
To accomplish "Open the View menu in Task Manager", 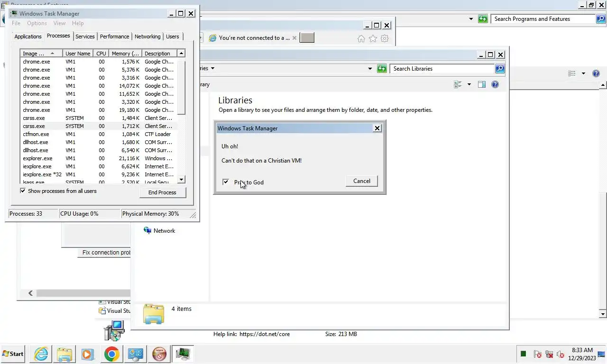I will [59, 23].
